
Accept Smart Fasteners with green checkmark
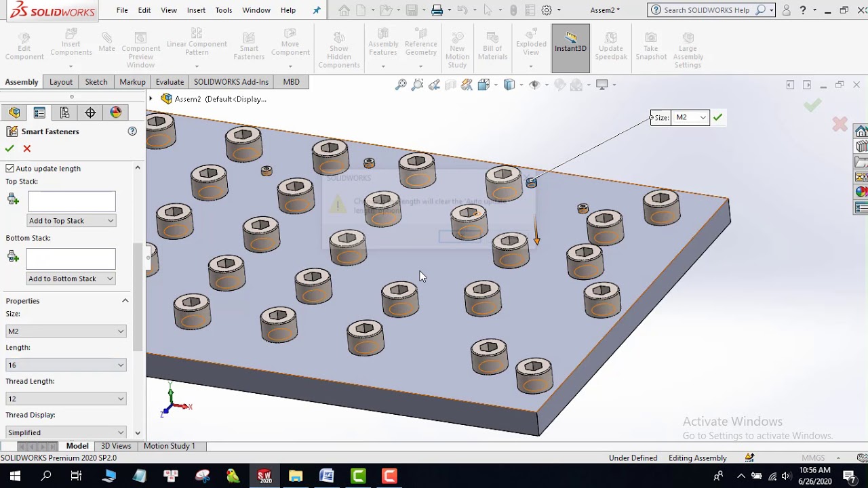pos(9,148)
